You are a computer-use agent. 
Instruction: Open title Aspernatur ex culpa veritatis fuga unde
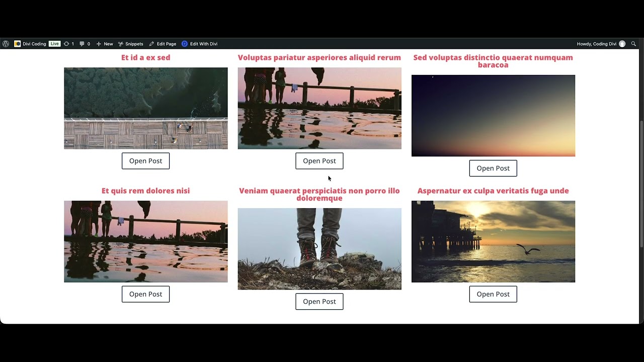[493, 191]
